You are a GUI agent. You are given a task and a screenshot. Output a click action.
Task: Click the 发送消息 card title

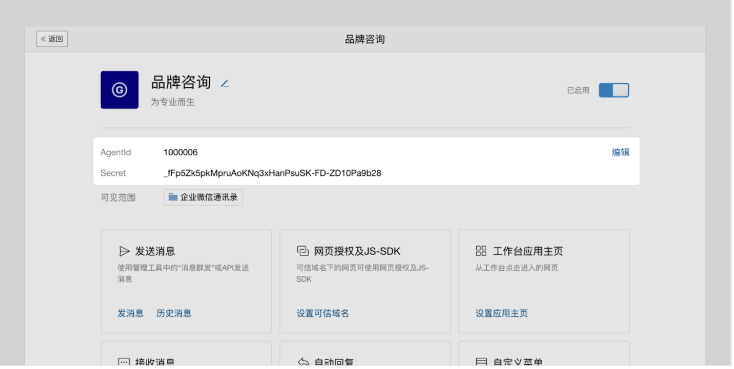pyautogui.click(x=155, y=251)
